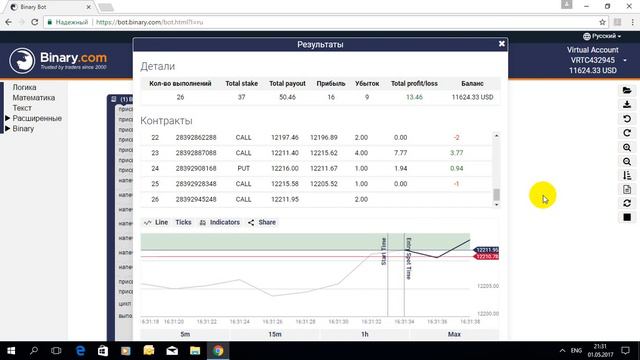Expand the Virtual Account dropdown arrow
Screen dimensions: 640x360
coord(625,60)
